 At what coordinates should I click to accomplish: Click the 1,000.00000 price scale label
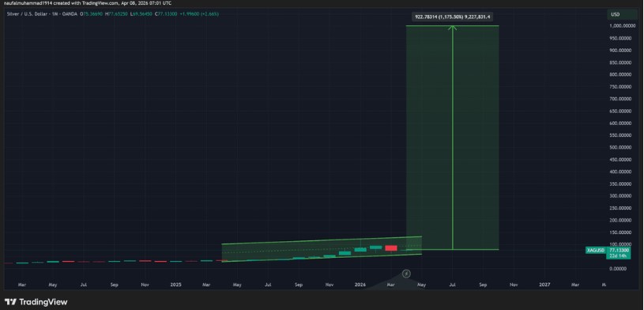point(621,26)
